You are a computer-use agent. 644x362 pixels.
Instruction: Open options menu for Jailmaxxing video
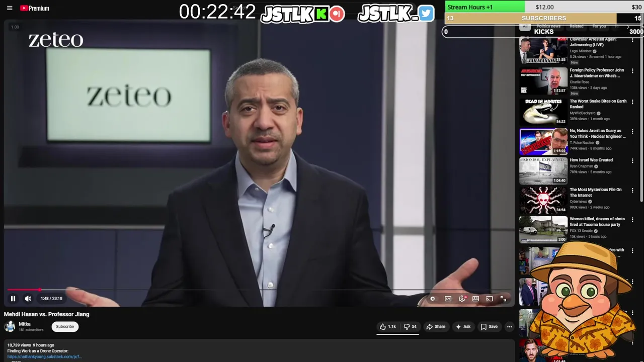[632, 40]
